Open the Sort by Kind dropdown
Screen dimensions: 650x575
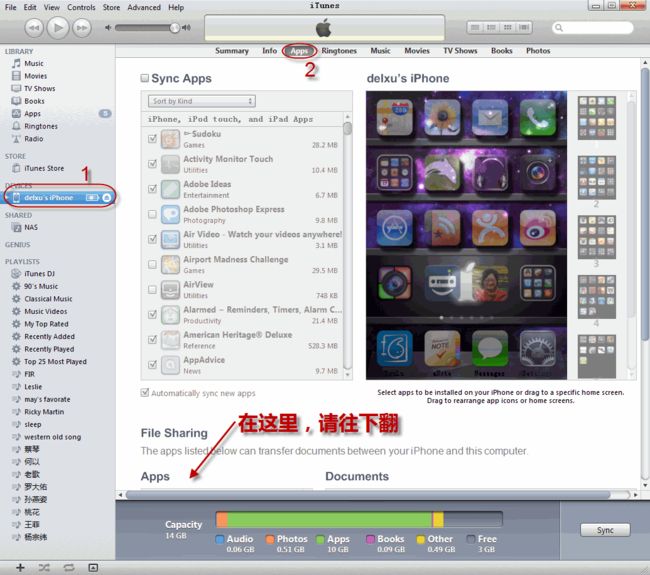tap(201, 101)
